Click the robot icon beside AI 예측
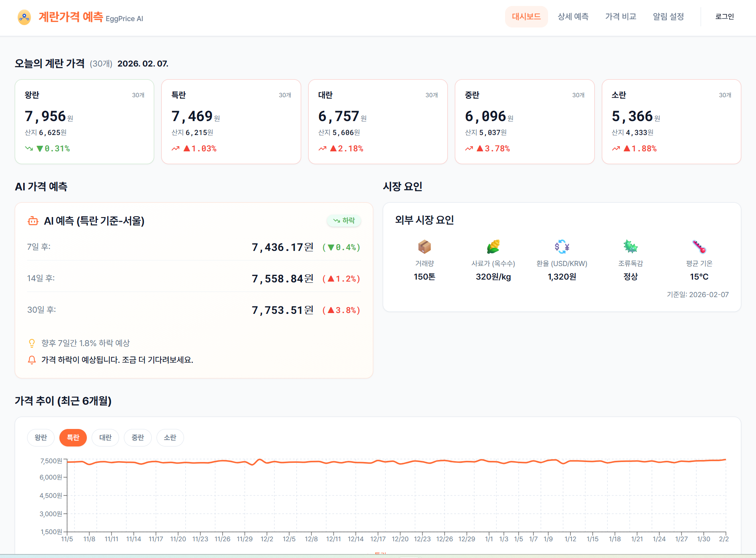 pyautogui.click(x=33, y=221)
